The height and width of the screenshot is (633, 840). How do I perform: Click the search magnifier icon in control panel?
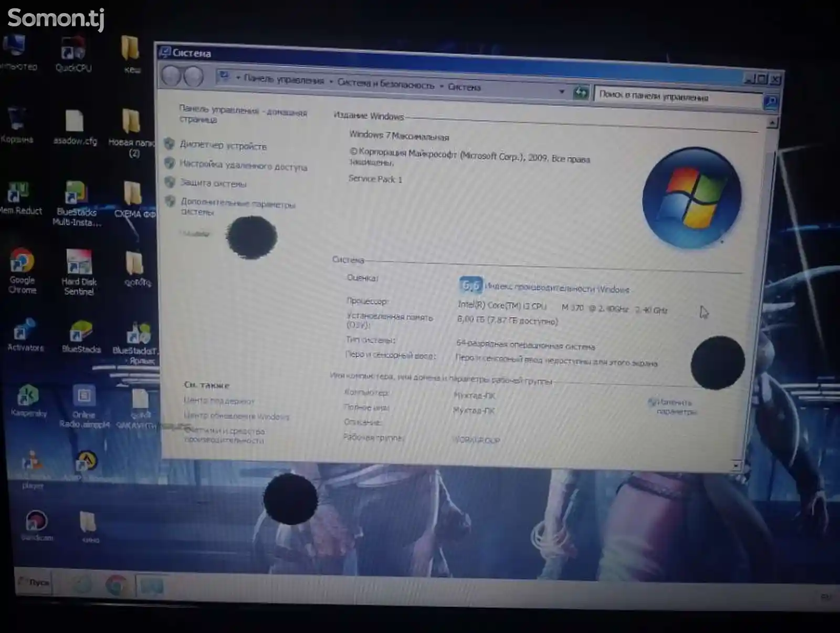pos(771,101)
